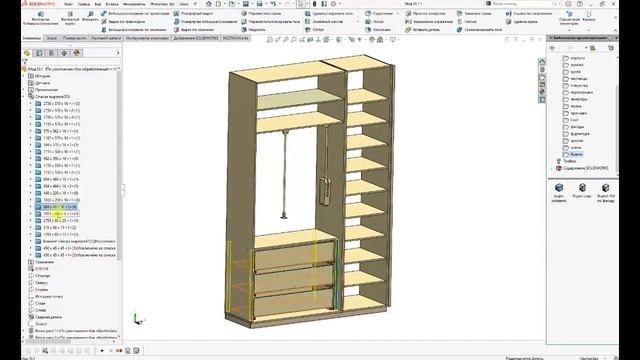
Task: Switch to Эскиз tab
Action: [x=51, y=38]
